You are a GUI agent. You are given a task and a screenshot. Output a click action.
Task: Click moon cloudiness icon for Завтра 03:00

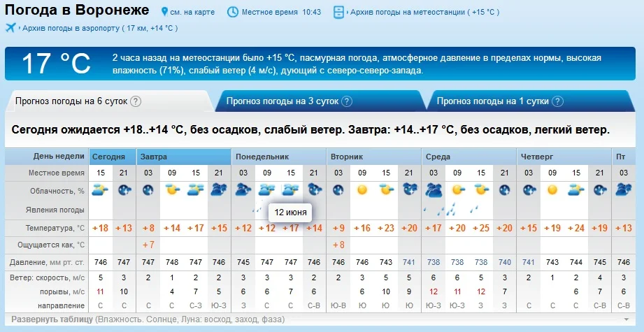click(x=148, y=190)
